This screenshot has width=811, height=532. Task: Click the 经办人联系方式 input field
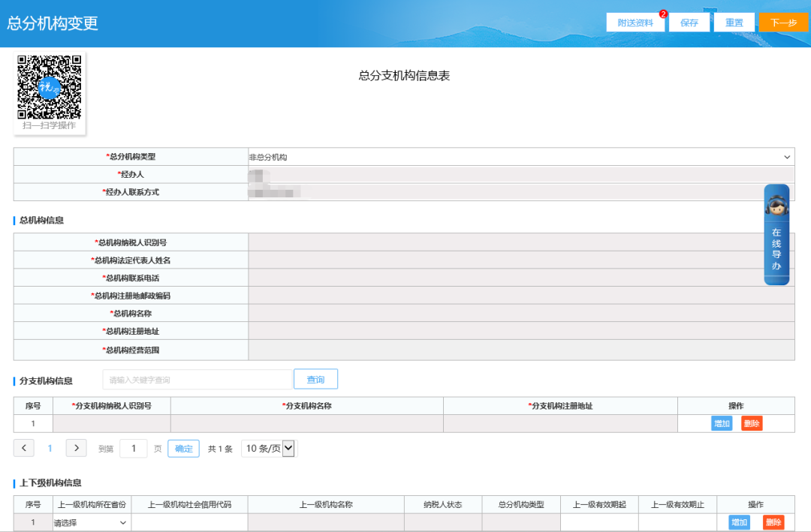[521, 192]
